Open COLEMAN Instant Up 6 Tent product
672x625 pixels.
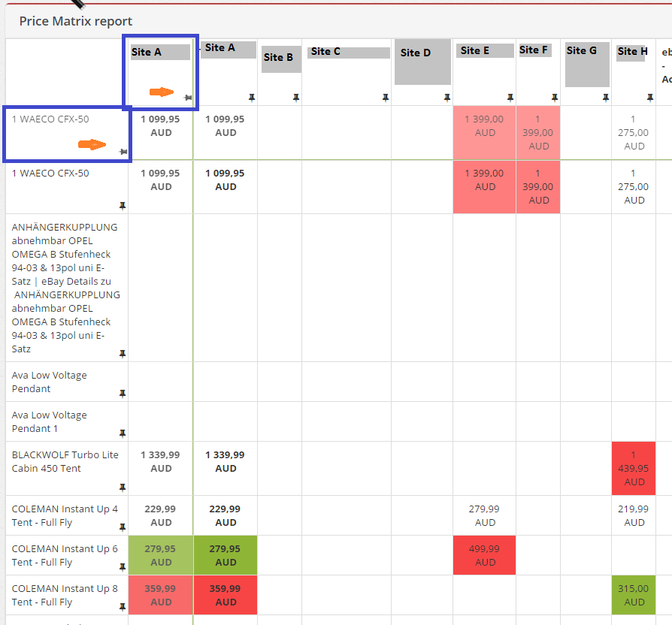pyautogui.click(x=65, y=555)
